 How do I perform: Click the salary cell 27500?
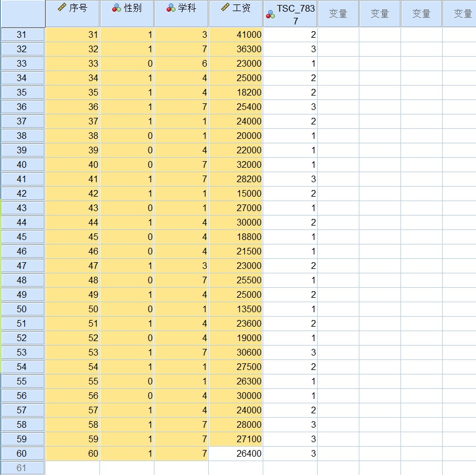coord(236,367)
